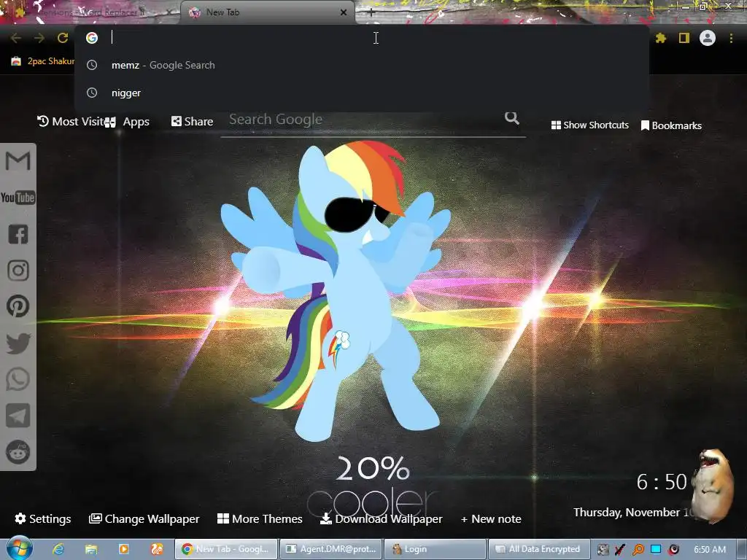Click the Thursday, November date text
Viewport: 747px width, 560px height.
pyautogui.click(x=631, y=513)
